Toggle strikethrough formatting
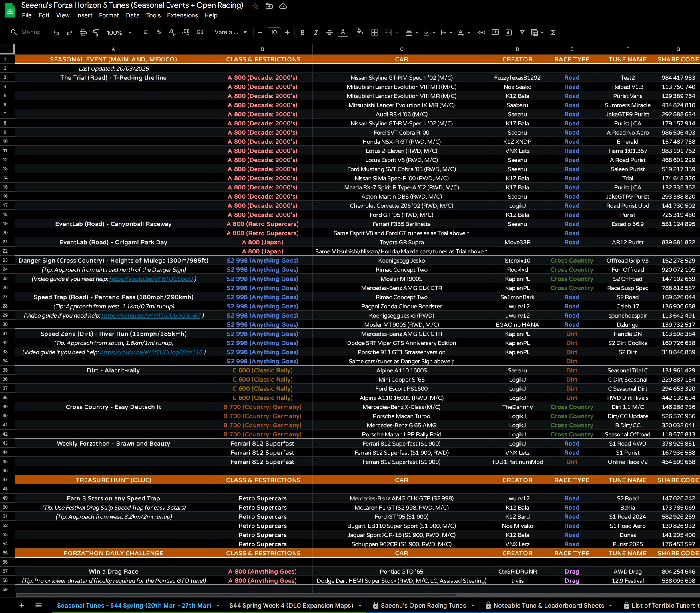The width and height of the screenshot is (700, 613). [x=330, y=33]
